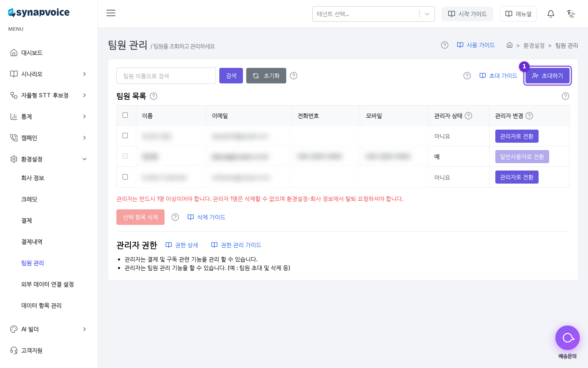Open 데이터 항목 관리 page
Screen dimensions: 588x368
click(x=41, y=305)
